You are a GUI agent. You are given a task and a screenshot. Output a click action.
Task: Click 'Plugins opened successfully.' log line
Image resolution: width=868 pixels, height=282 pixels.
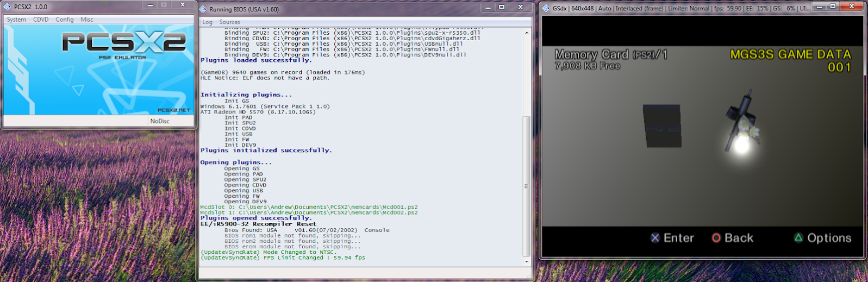coord(256,218)
